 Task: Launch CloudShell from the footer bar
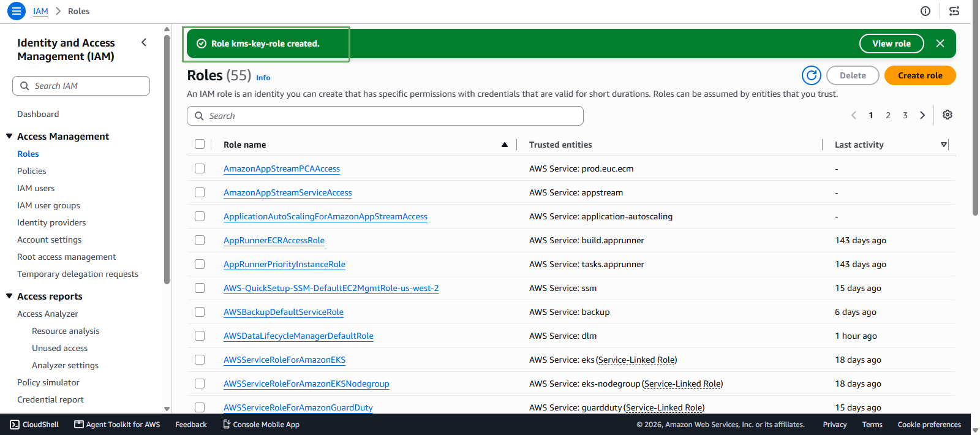pyautogui.click(x=34, y=425)
